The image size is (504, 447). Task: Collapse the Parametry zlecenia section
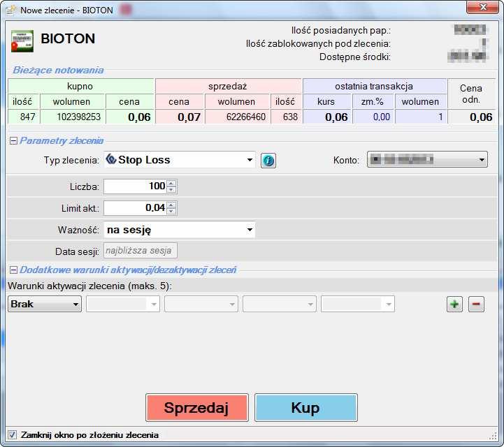point(13,140)
